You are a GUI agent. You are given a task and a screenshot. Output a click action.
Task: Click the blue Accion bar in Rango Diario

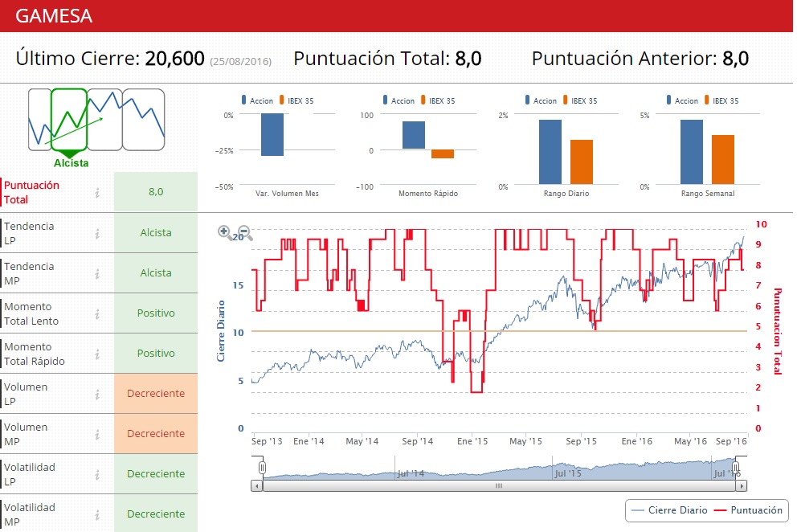click(x=550, y=152)
